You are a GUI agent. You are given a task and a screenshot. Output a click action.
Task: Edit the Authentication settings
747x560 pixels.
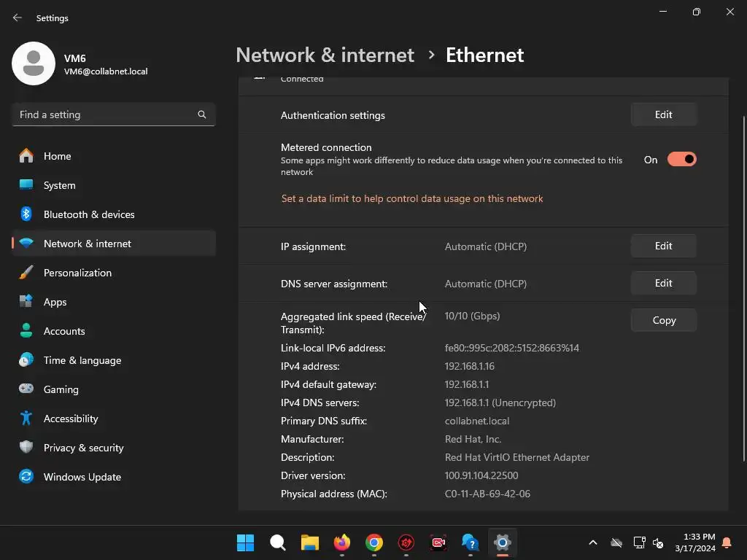pyautogui.click(x=663, y=114)
